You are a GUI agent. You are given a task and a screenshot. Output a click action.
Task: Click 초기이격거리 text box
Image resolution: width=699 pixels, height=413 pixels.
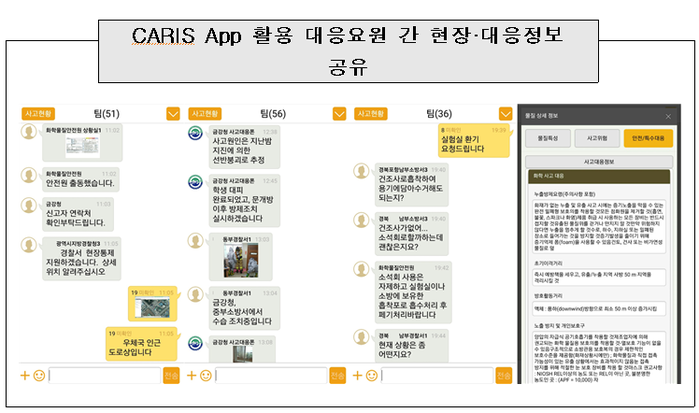pyautogui.click(x=599, y=277)
